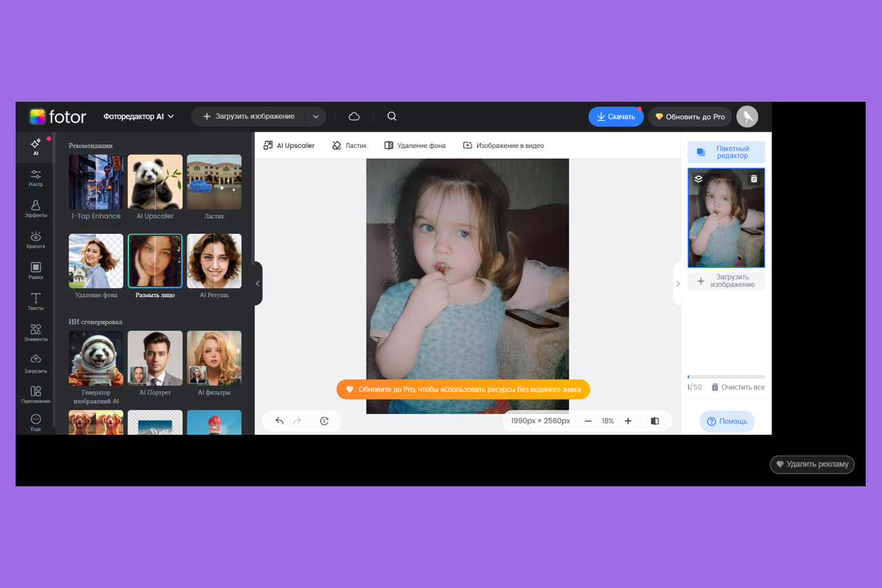The height and width of the screenshot is (588, 882).
Task: Choose Удаление фона in top toolbar
Action: pyautogui.click(x=415, y=145)
